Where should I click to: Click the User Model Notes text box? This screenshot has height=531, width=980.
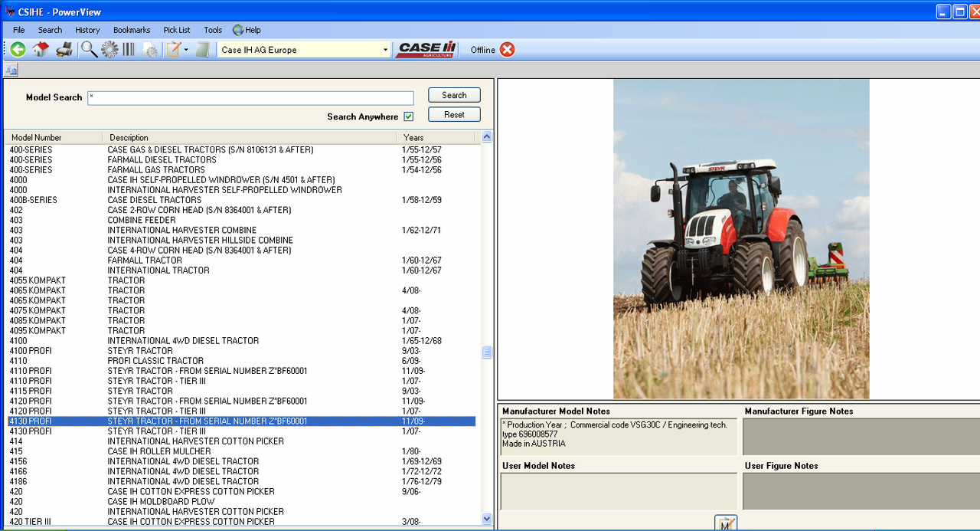[619, 491]
